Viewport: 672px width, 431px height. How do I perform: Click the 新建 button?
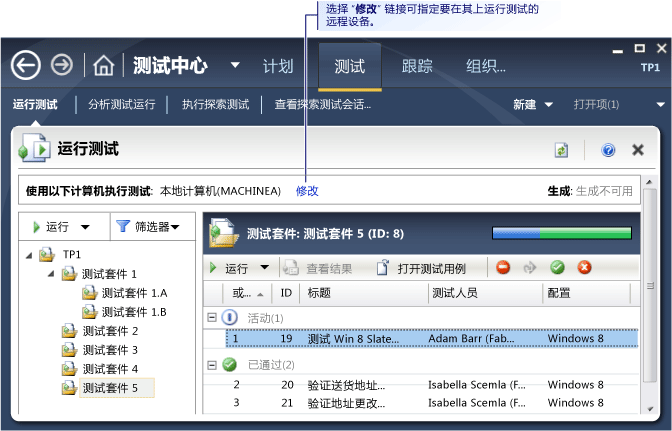[x=525, y=105]
